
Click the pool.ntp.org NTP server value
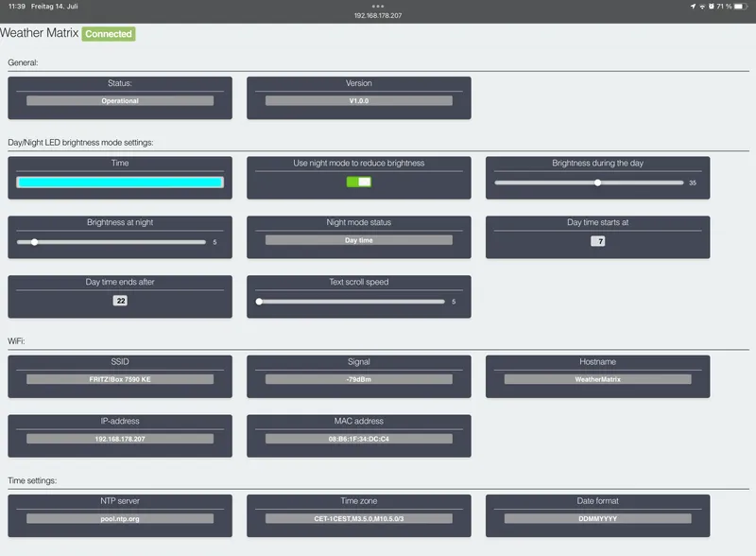(120, 519)
